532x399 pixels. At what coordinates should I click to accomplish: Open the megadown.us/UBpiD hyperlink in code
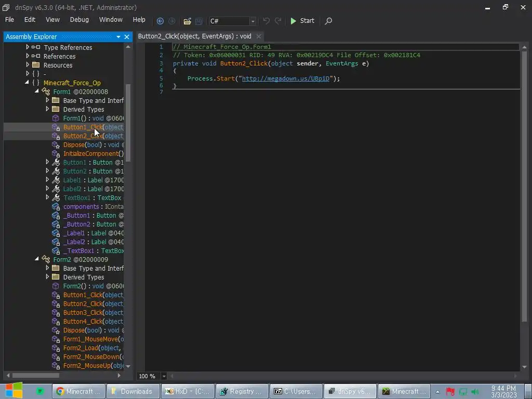[285, 78]
